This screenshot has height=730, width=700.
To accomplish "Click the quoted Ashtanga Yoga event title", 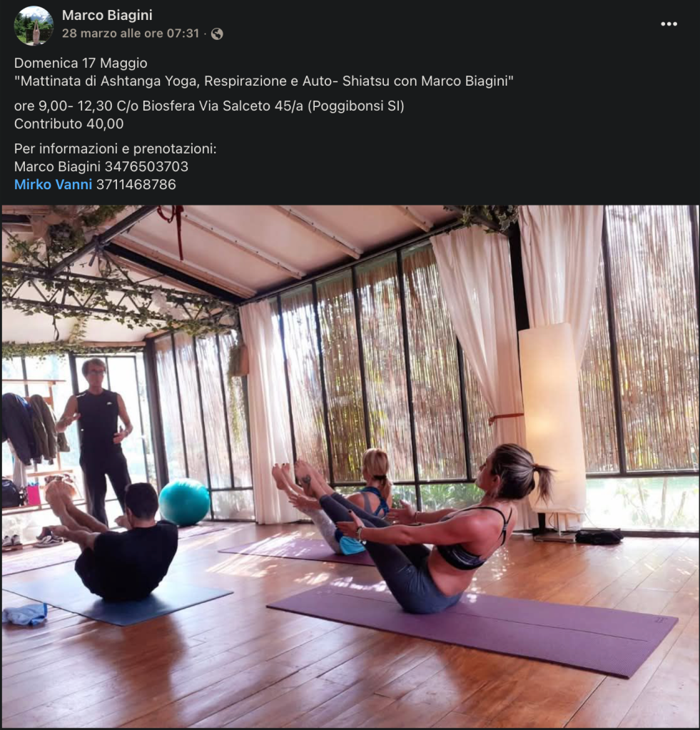I will pos(264,81).
